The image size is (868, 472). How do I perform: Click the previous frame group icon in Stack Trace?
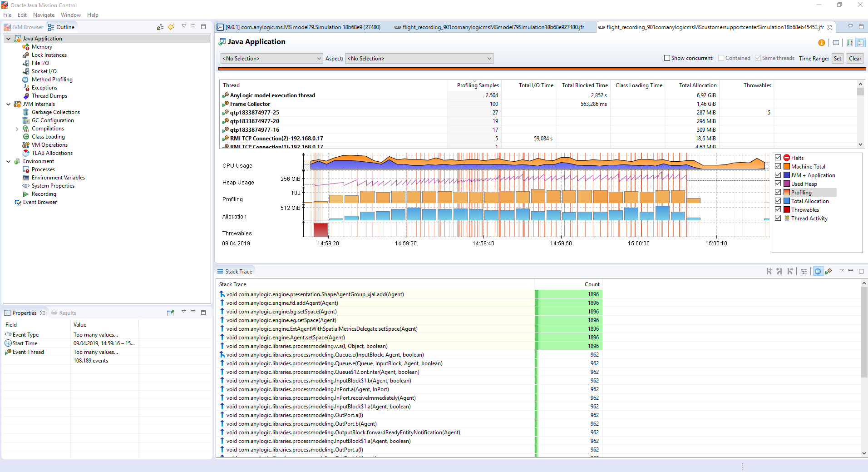779,271
